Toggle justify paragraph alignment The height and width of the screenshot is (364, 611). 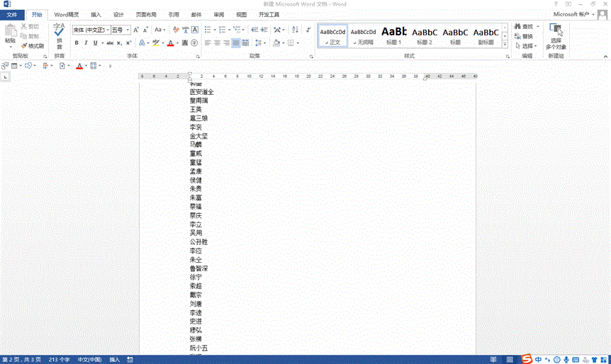coord(236,43)
